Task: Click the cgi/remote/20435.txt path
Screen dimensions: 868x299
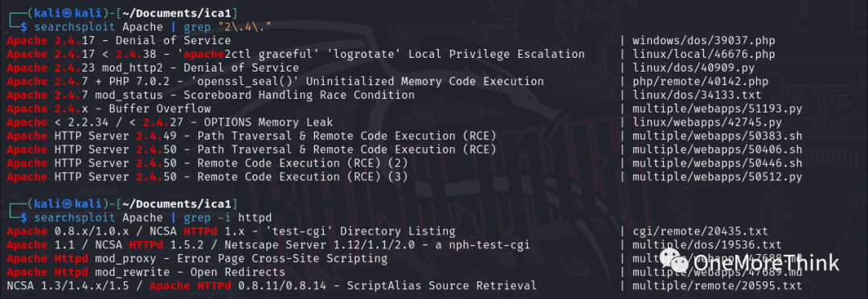Action: [x=700, y=231]
